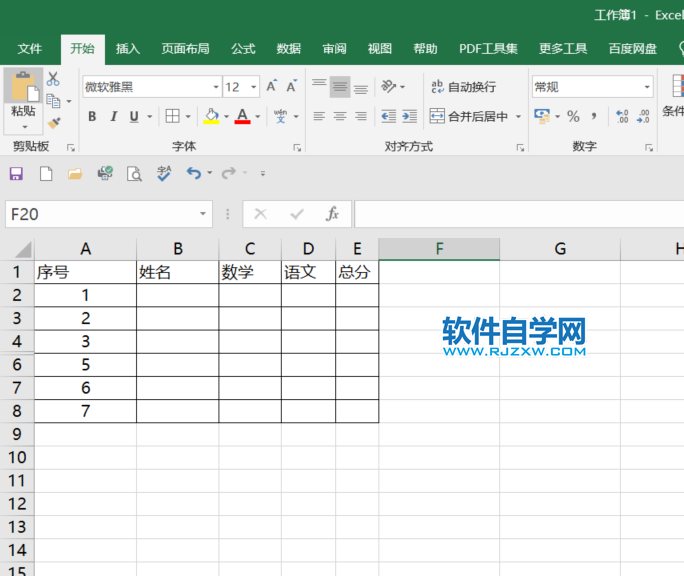Screen dimensions: 684x576
Task: Click accounting number format icon
Action: pos(542,117)
